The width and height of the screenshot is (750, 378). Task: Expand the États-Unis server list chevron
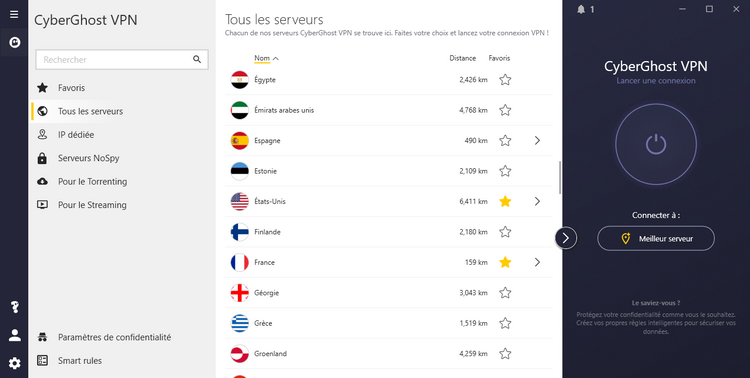tap(537, 201)
